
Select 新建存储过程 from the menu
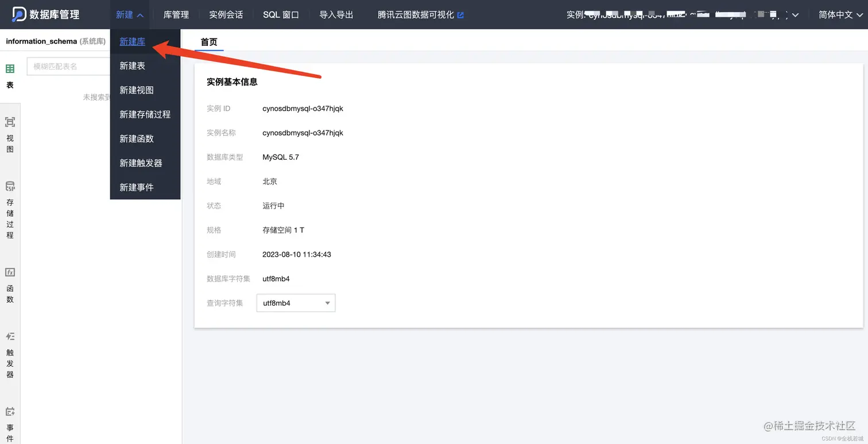point(145,114)
